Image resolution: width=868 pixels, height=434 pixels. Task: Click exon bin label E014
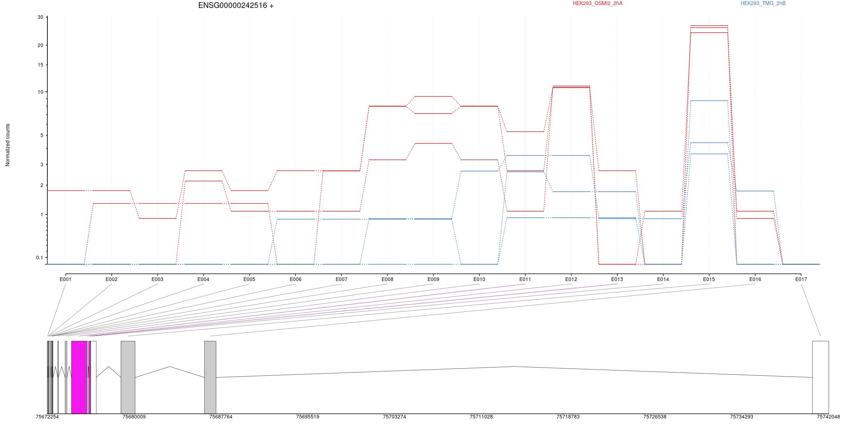pyautogui.click(x=663, y=279)
